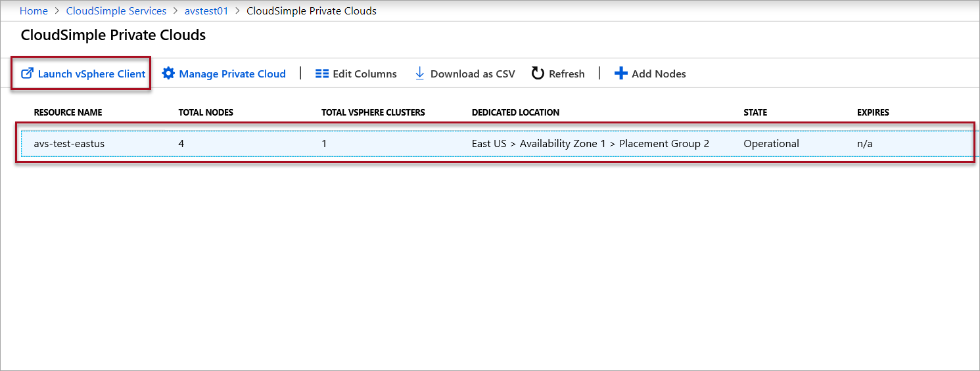This screenshot has width=980, height=371.
Task: Click the East US Availability Zone location cell
Action: pos(590,143)
